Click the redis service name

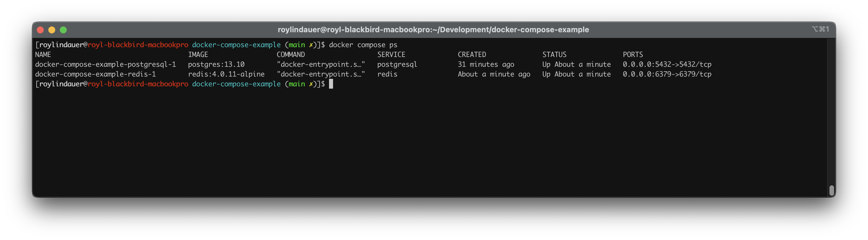(x=387, y=74)
